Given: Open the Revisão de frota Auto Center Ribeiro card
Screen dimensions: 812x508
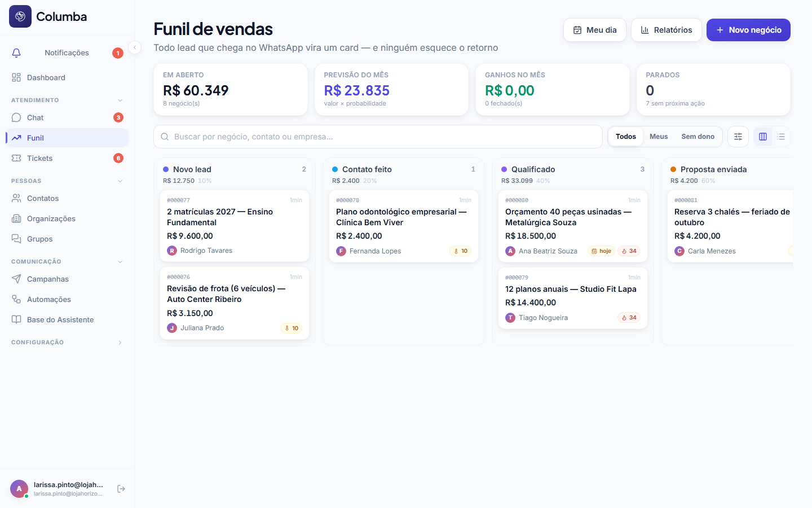Looking at the screenshot, I should click(235, 303).
